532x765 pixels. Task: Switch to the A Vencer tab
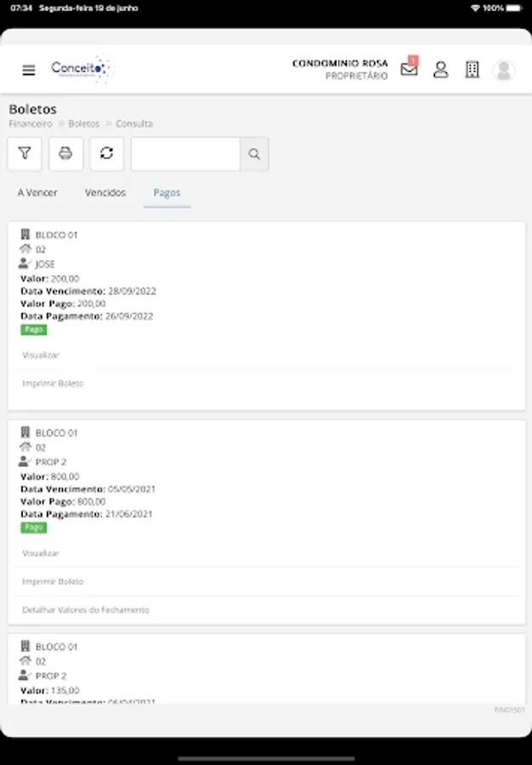[x=37, y=193]
